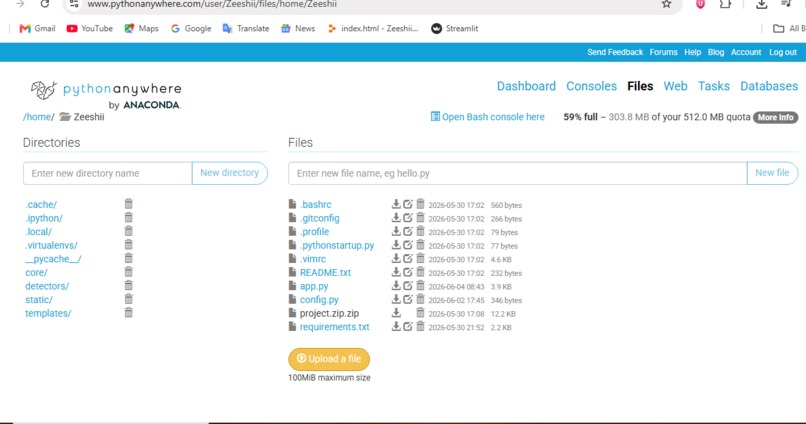
Task: Go to the Web tab
Action: point(675,86)
